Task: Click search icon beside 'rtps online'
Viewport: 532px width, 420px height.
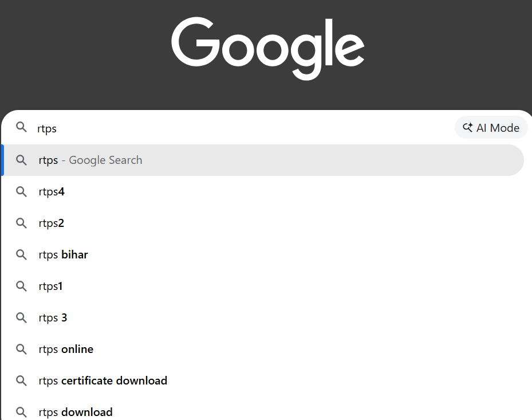Action: [x=21, y=350]
